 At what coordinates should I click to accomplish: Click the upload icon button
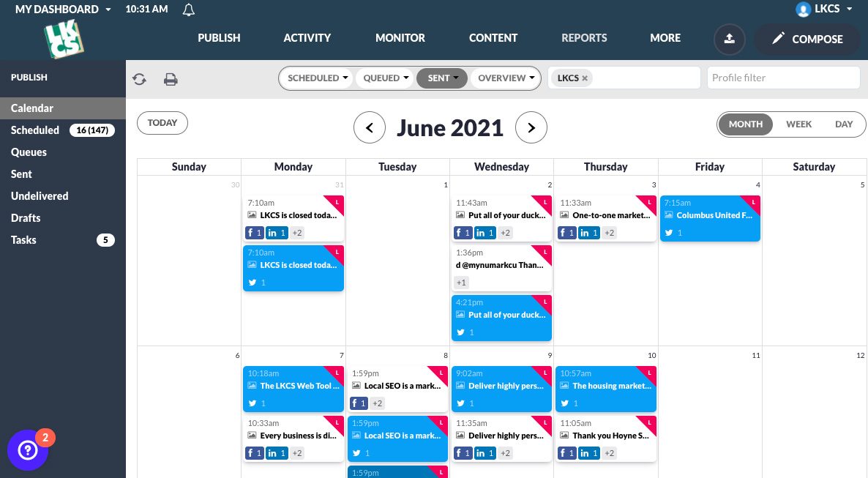(x=729, y=39)
